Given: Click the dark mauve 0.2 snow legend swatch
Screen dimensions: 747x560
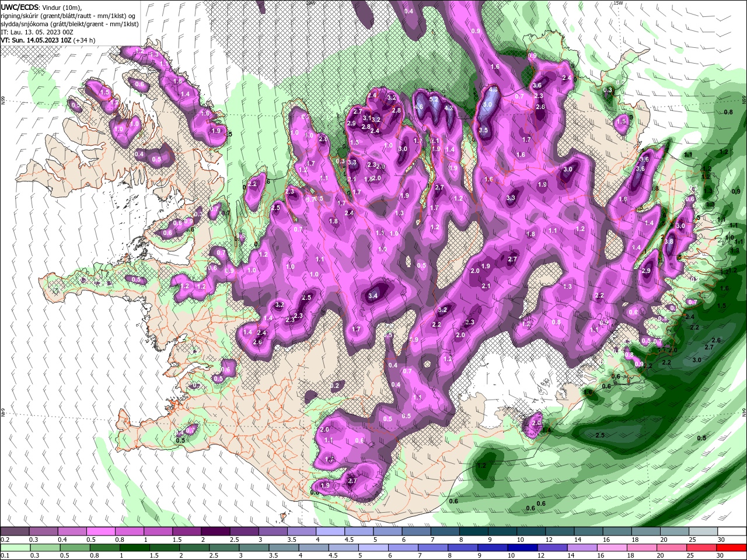Looking at the screenshot, I should (15, 531).
